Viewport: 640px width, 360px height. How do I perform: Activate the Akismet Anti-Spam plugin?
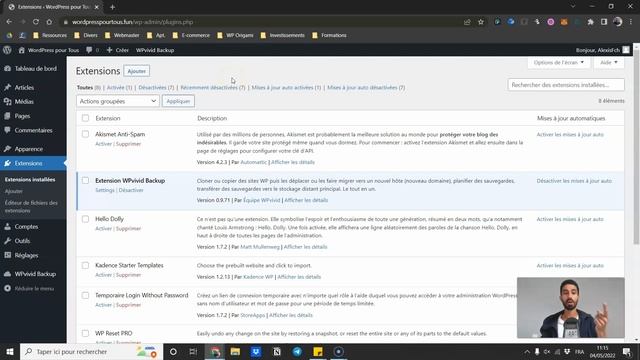pos(103,144)
